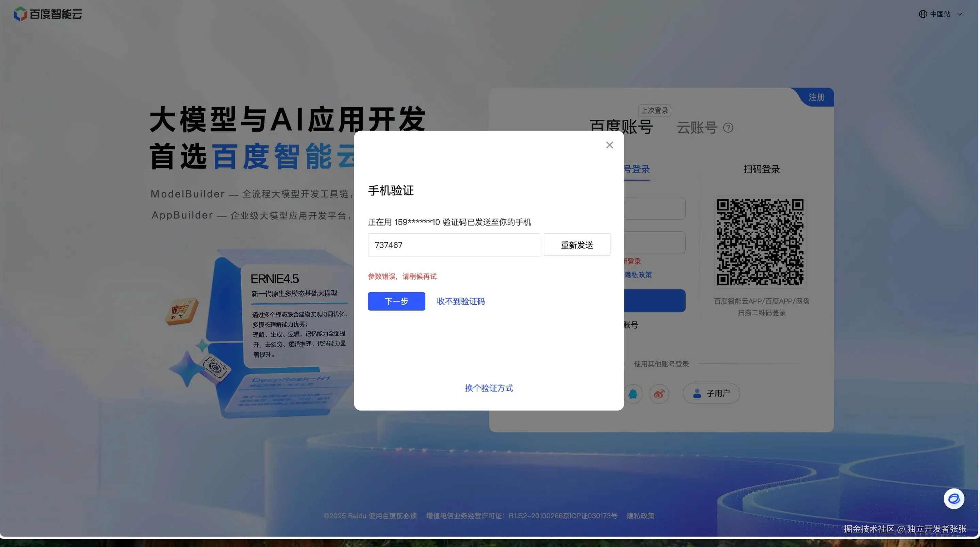
Task: Open the 收不到验证码 help link
Action: click(x=460, y=301)
